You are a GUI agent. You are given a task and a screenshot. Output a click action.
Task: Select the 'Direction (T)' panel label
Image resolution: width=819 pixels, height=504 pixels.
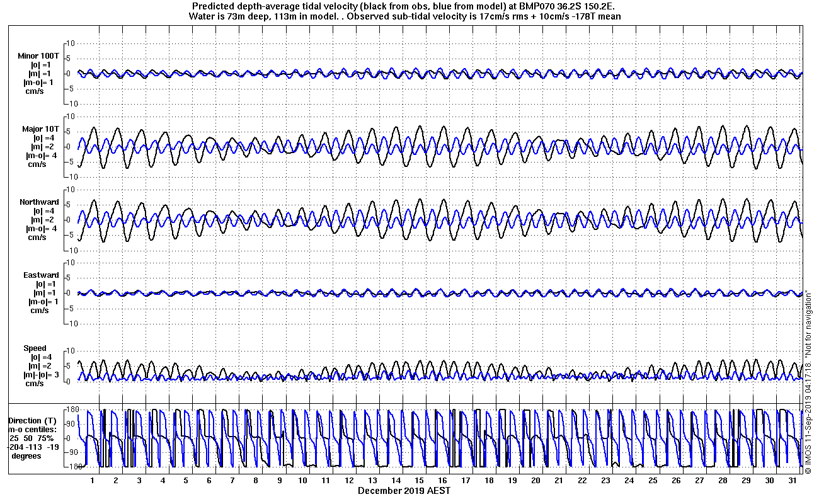[32, 420]
